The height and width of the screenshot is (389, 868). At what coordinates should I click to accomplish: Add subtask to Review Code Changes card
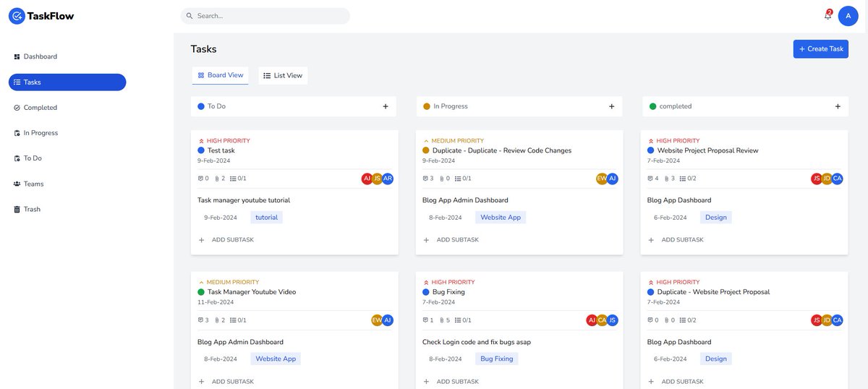click(451, 239)
